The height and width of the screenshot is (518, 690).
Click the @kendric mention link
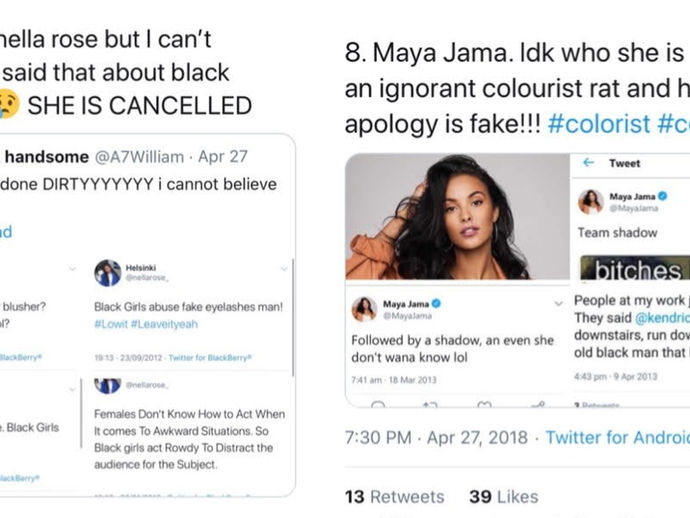pyautogui.click(x=662, y=318)
